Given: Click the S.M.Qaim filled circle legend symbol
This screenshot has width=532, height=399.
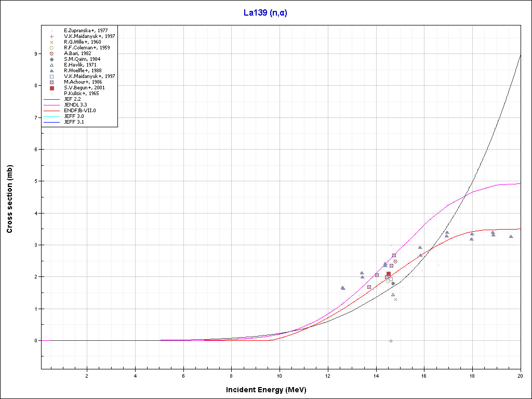Looking at the screenshot, I should coord(51,59).
